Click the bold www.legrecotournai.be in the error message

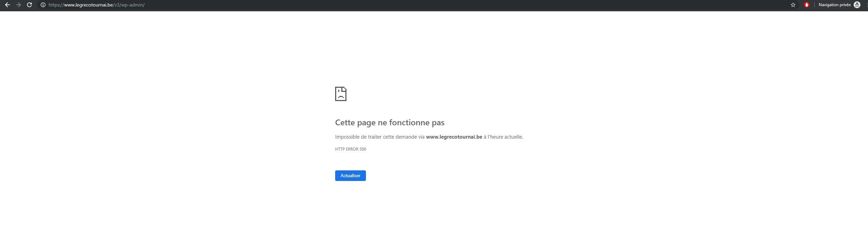click(454, 137)
